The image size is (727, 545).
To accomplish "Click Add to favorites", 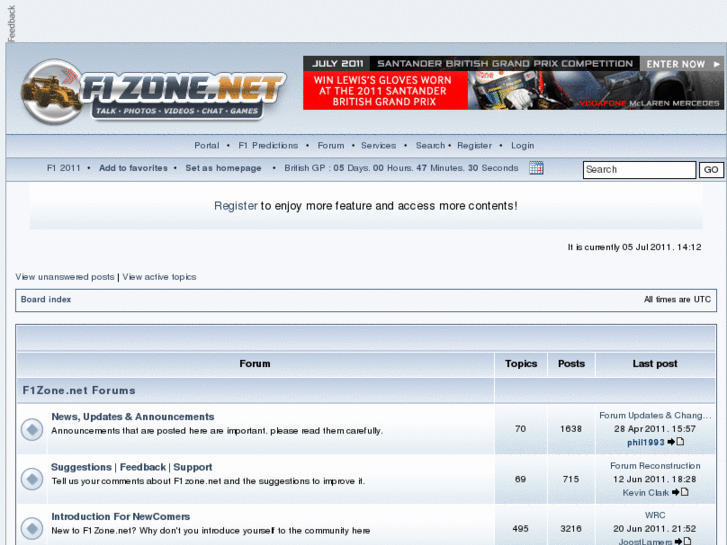I will pyautogui.click(x=133, y=168).
